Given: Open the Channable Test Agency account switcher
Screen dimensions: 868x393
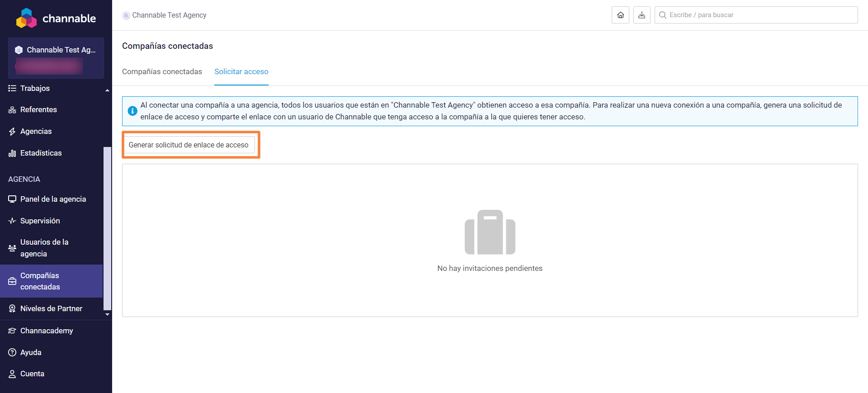Looking at the screenshot, I should (56, 58).
